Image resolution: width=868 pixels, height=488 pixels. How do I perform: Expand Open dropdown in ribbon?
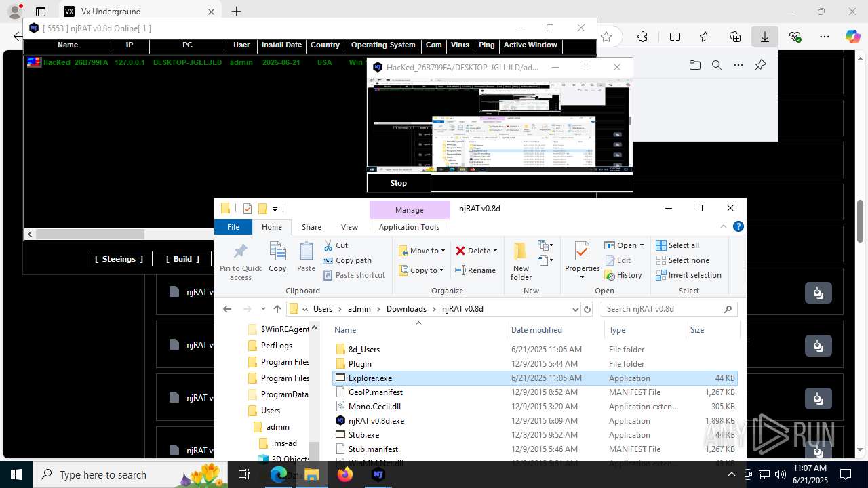coord(642,245)
